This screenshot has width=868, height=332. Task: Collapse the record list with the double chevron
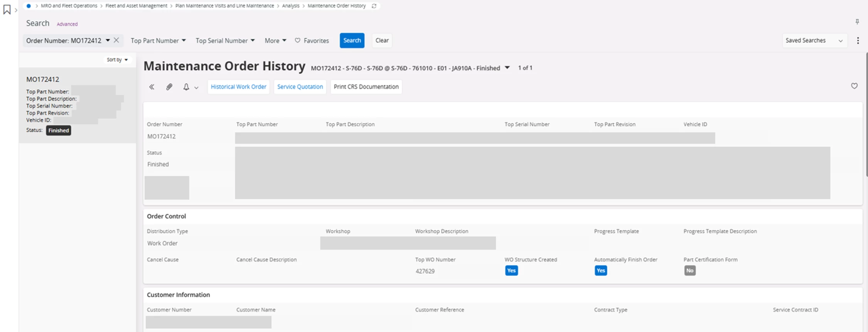(152, 87)
